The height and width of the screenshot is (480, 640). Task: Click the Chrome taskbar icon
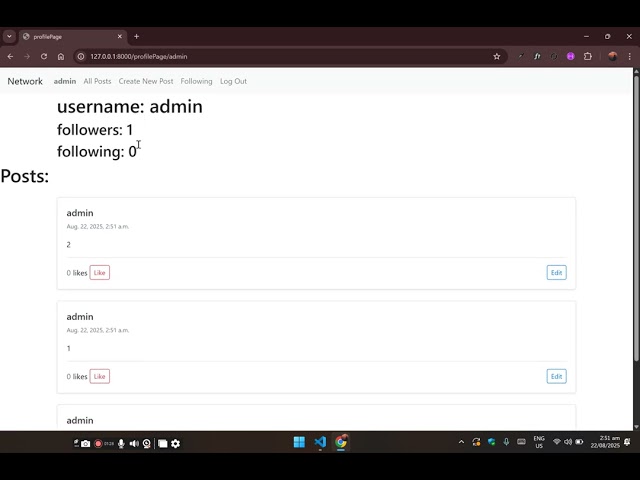[341, 442]
